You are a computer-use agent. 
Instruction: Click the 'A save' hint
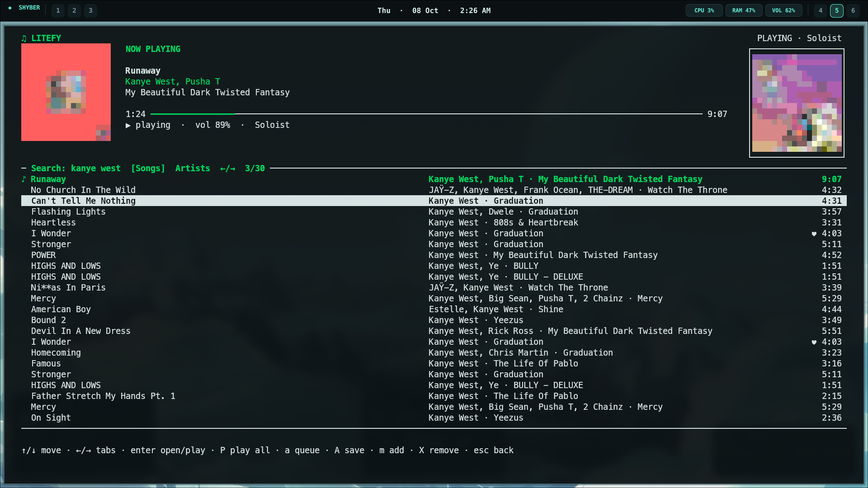[x=349, y=450]
